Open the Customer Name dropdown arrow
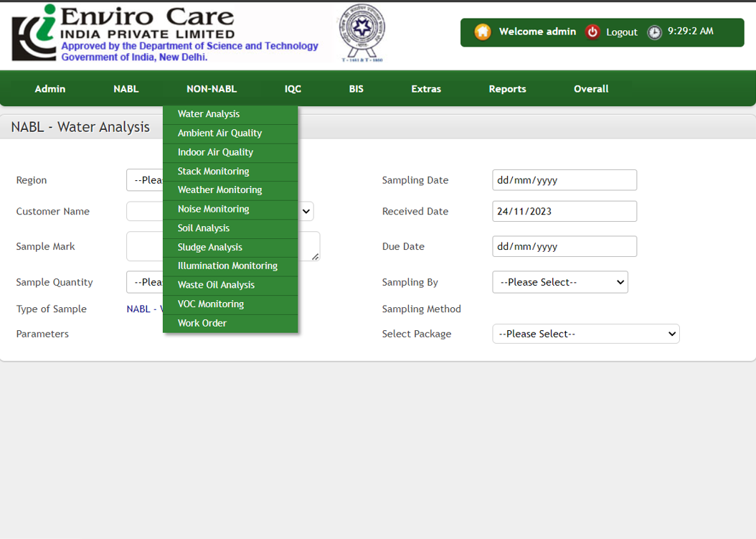 [306, 211]
